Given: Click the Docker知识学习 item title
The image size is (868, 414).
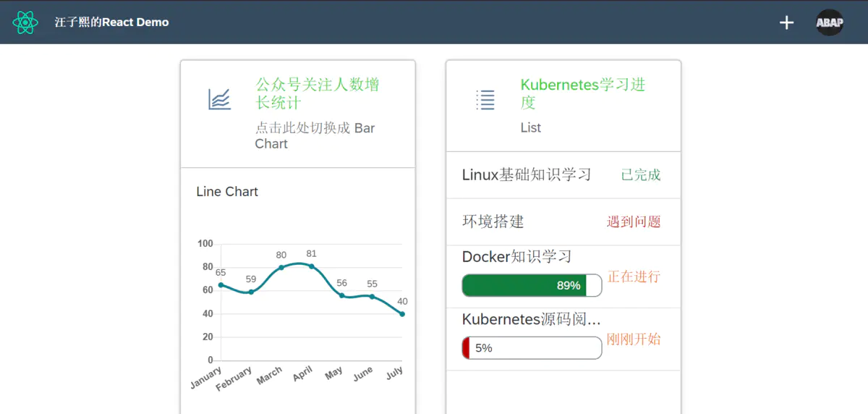Looking at the screenshot, I should [516, 256].
